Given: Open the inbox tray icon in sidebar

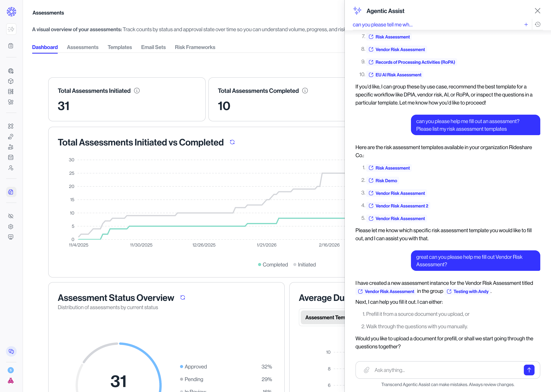Looking at the screenshot, I should [11, 157].
